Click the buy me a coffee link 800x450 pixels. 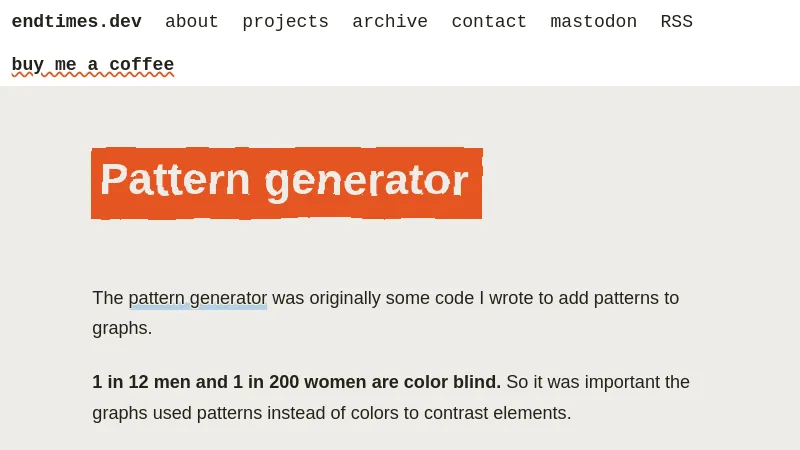tap(92, 65)
